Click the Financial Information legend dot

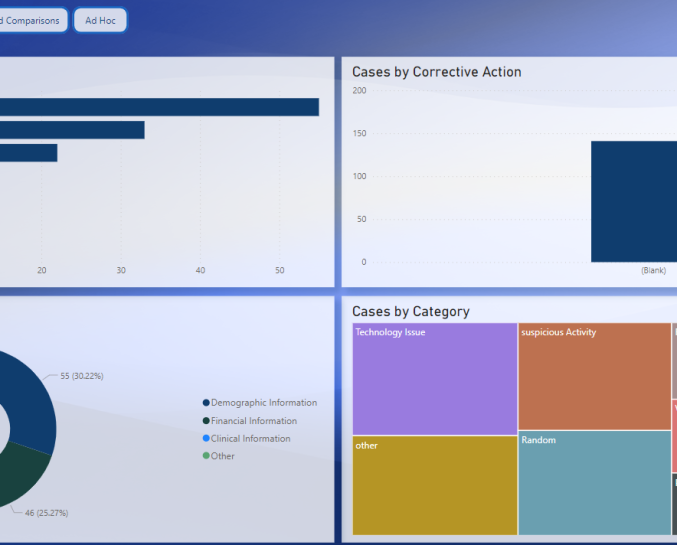[206, 421]
